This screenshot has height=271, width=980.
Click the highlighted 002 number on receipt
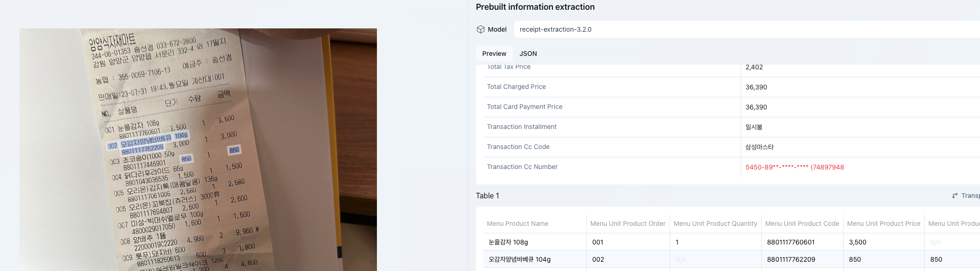[x=112, y=146]
